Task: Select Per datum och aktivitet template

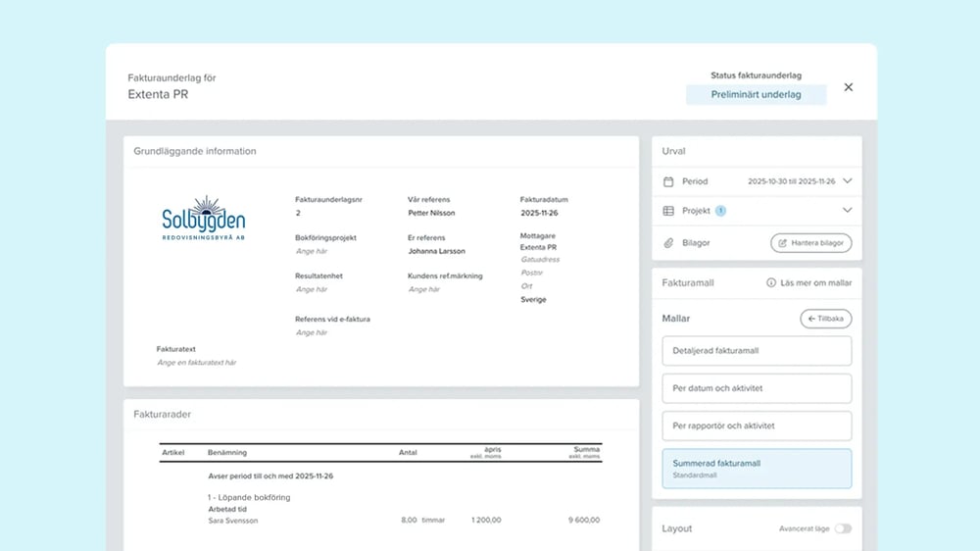Action: click(757, 388)
